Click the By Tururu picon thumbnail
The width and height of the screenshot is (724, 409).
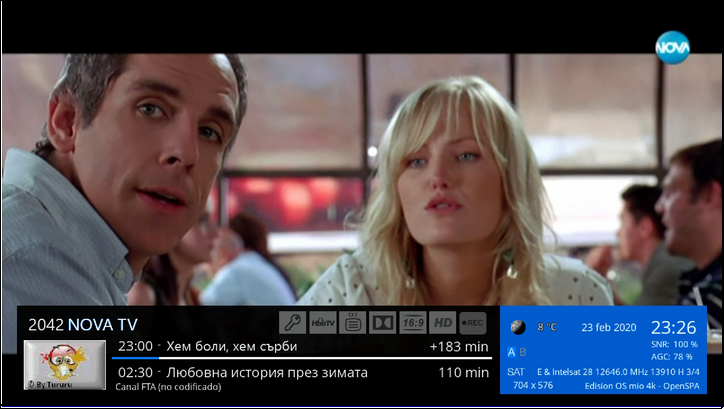click(65, 365)
